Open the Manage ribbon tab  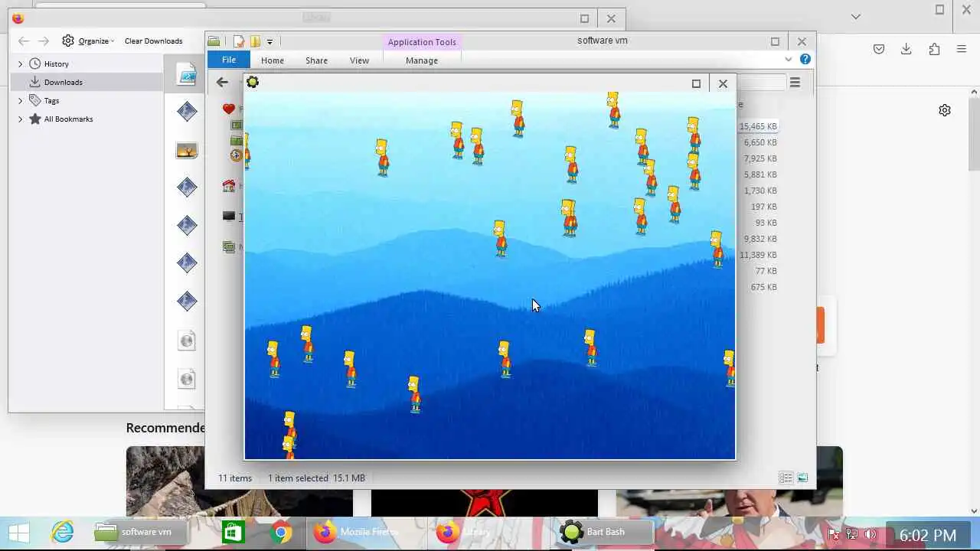[x=422, y=60]
